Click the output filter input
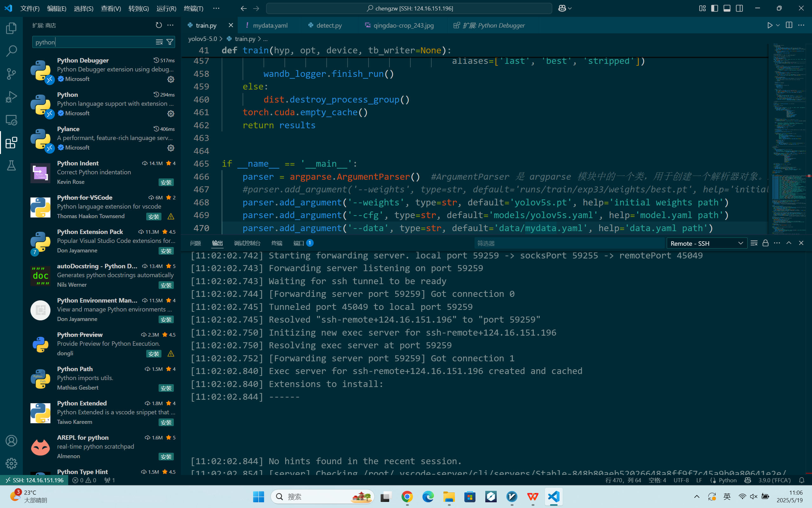 point(569,243)
